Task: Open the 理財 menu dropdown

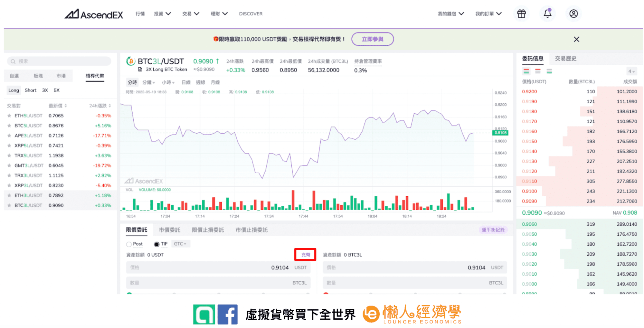Action: point(219,14)
